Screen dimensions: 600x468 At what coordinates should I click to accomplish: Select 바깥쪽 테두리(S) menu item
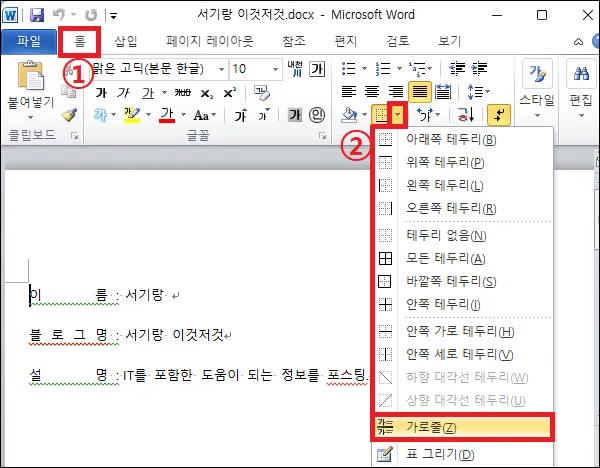coord(463,282)
